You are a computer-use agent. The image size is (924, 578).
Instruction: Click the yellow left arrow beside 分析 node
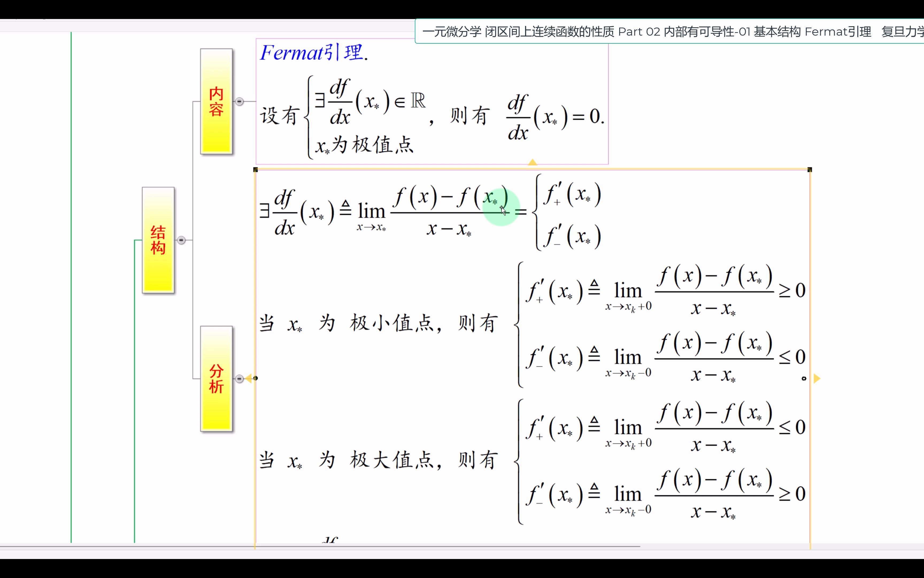pos(249,378)
